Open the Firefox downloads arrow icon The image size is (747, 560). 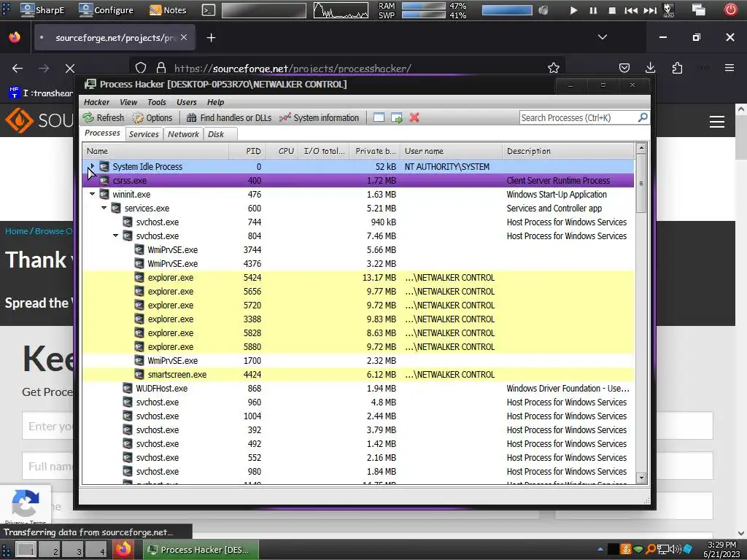[650, 68]
